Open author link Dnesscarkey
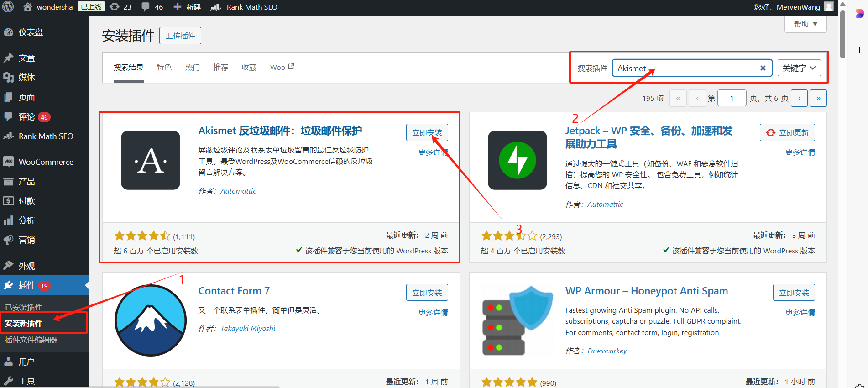868x388 pixels. 607,351
